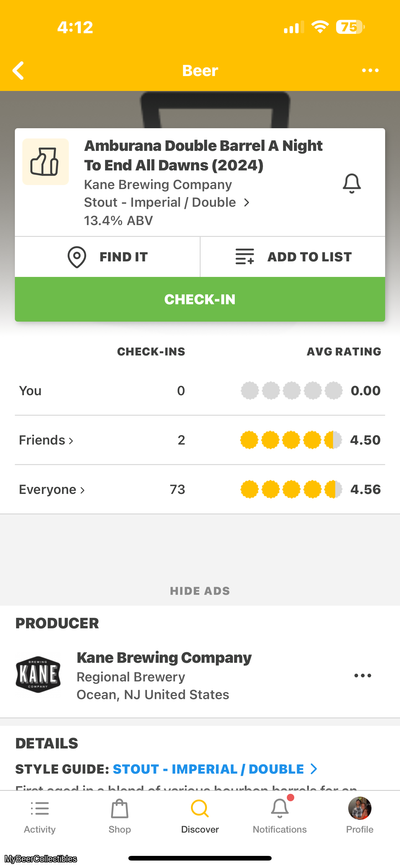Select the Discover search tab

coord(200,816)
